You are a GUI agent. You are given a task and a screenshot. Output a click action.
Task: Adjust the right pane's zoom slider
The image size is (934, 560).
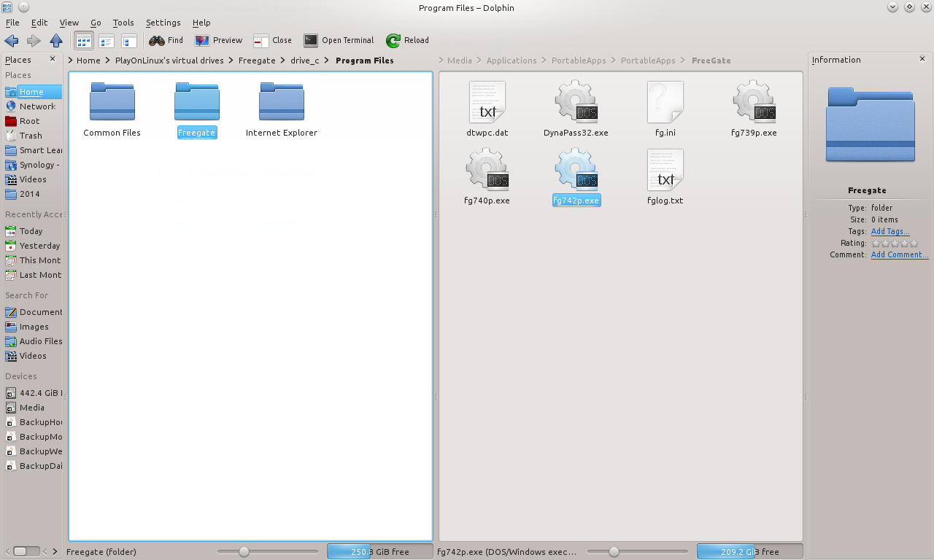click(637, 552)
